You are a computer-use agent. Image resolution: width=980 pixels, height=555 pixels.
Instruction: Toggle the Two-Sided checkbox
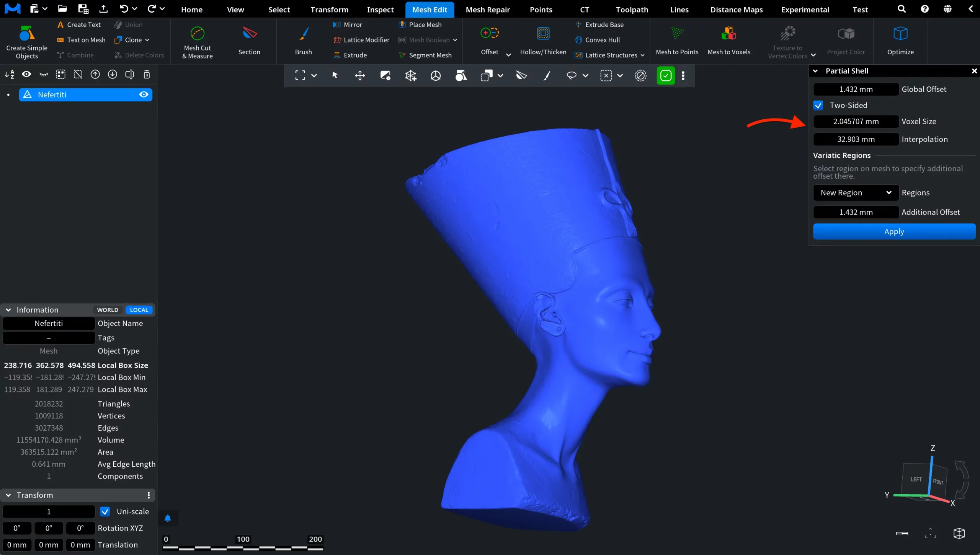(818, 106)
